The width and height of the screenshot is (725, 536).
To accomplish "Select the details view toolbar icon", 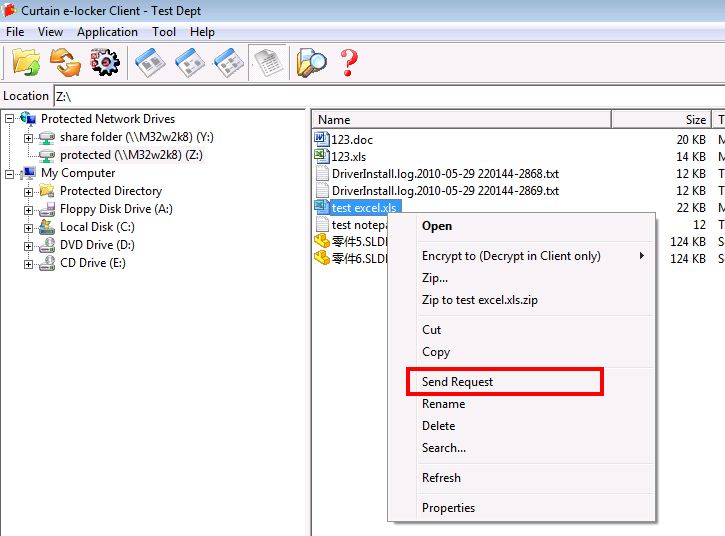I will pyautogui.click(x=269, y=62).
